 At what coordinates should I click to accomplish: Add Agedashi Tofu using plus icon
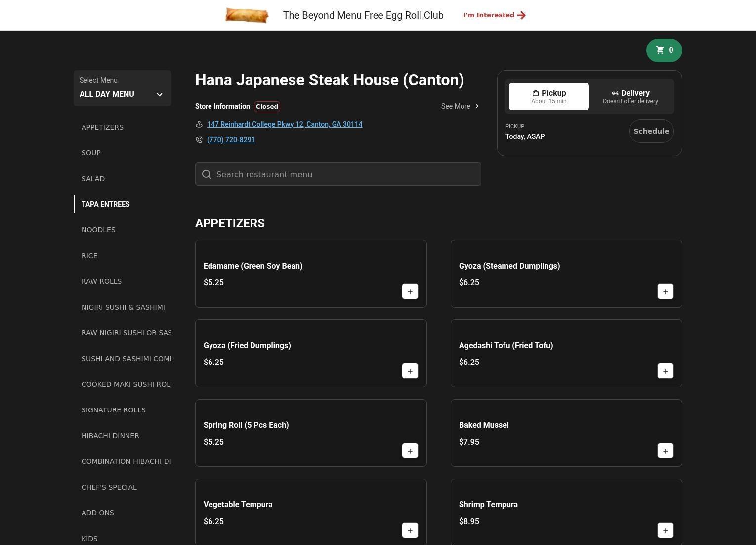point(665,371)
